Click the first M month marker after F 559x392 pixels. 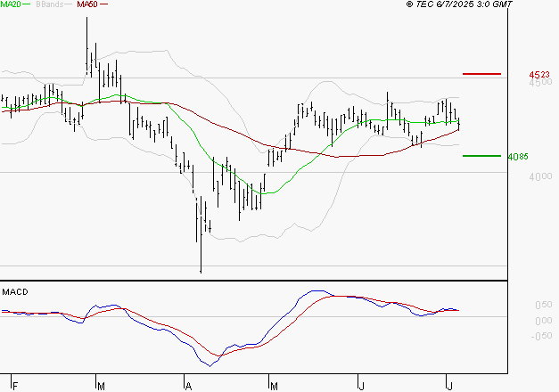pos(100,386)
